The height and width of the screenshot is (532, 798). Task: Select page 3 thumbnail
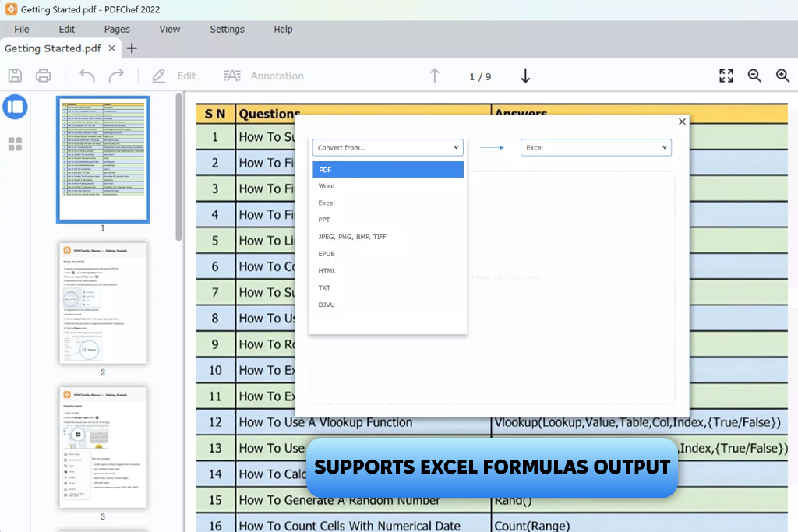[x=103, y=448]
